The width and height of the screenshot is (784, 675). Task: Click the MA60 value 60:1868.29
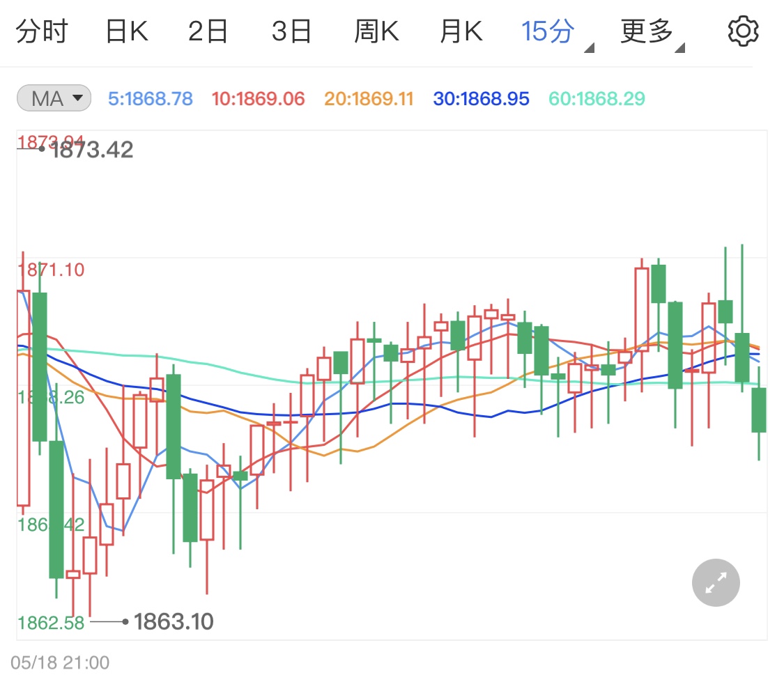(x=597, y=99)
